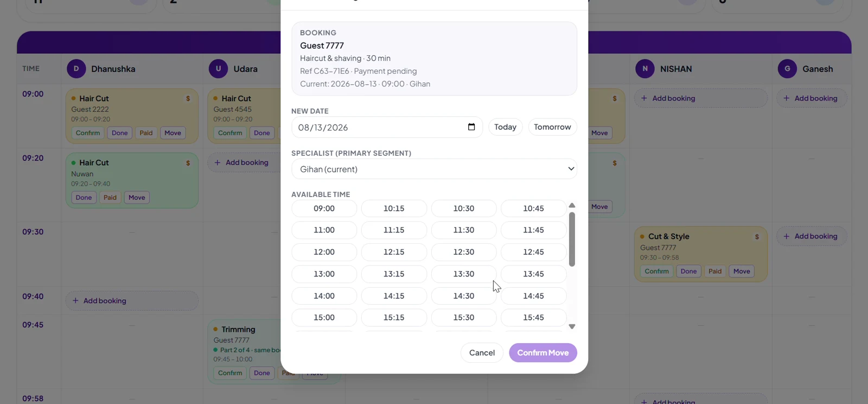Move Nuwan's Hair Cut booking
Viewport: 868px width, 404px height.
pos(137,198)
